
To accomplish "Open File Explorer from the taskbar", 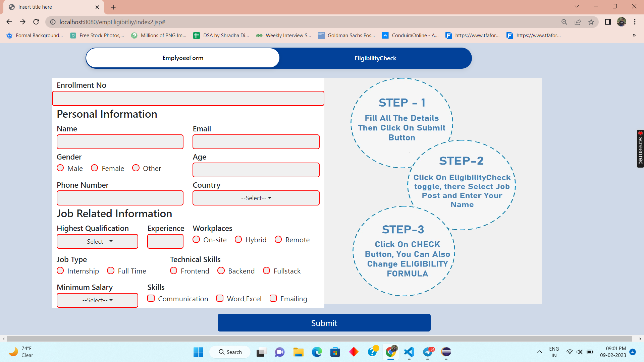I will click(x=298, y=352).
